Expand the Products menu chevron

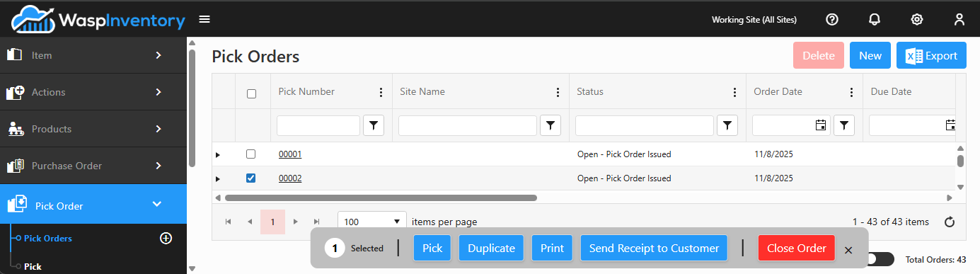click(158, 129)
